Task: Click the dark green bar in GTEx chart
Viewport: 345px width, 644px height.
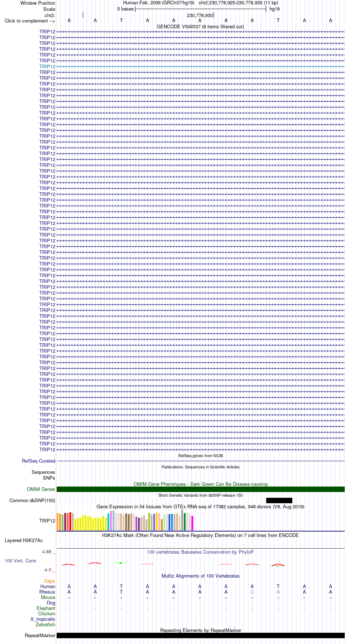Action: coord(185,522)
